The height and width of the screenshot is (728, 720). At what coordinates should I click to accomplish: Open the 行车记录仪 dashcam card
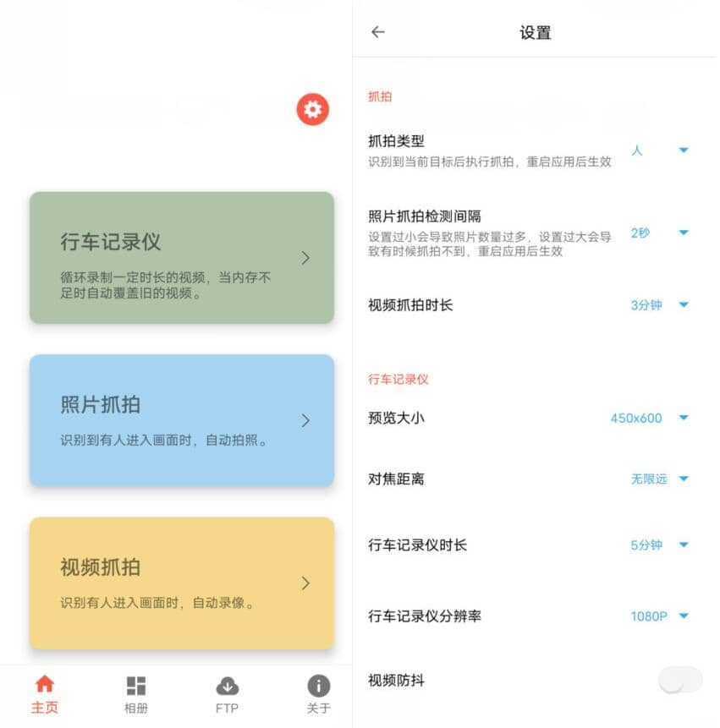pos(181,257)
